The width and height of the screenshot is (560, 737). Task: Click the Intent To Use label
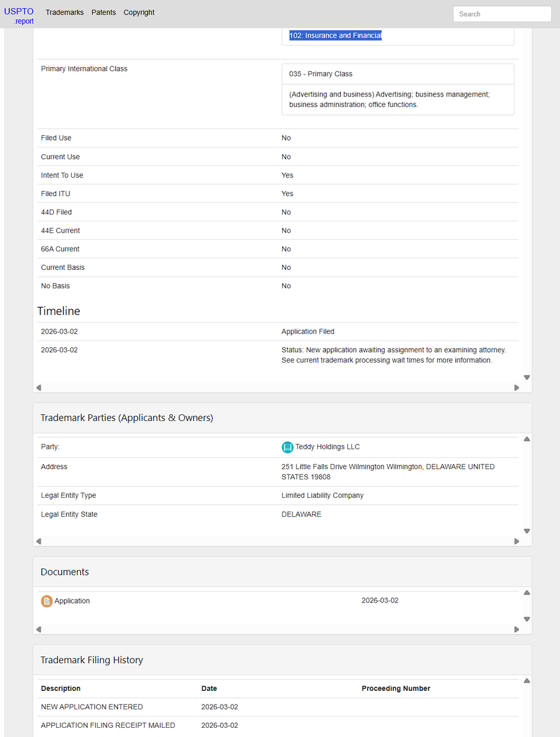point(62,175)
